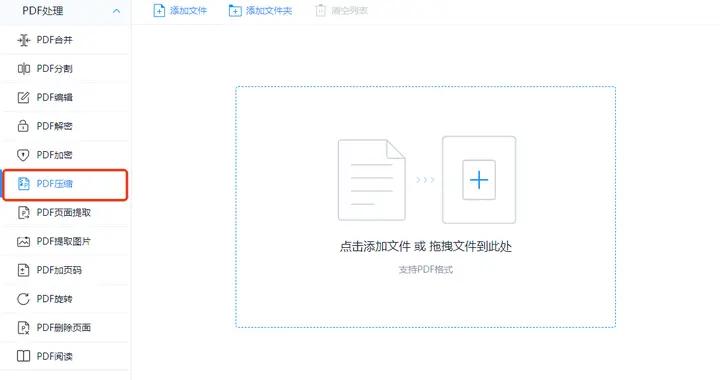Image resolution: width=720 pixels, height=380 pixels.
Task: Click the 点击添加文件 或 拖拽文件到此处 text
Action: point(426,247)
